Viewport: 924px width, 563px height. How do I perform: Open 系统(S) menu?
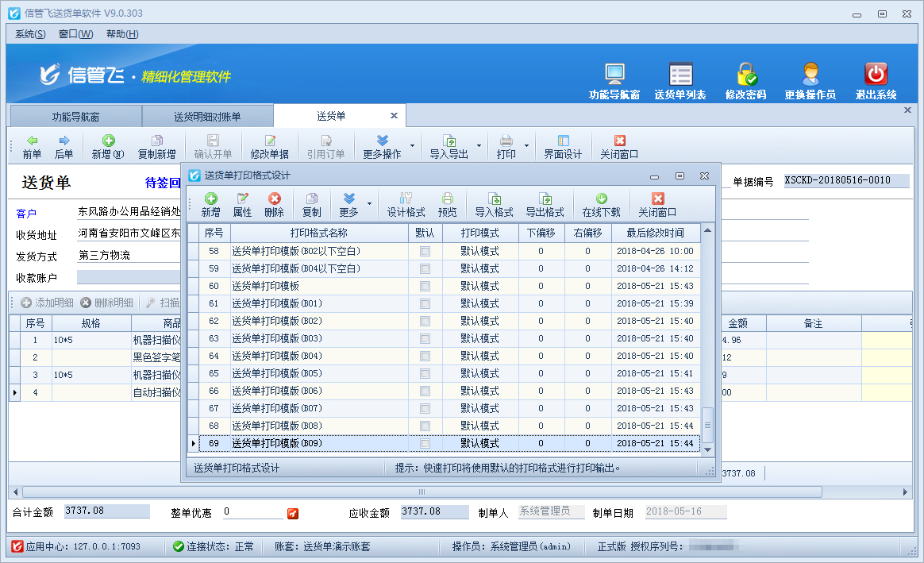tap(30, 34)
